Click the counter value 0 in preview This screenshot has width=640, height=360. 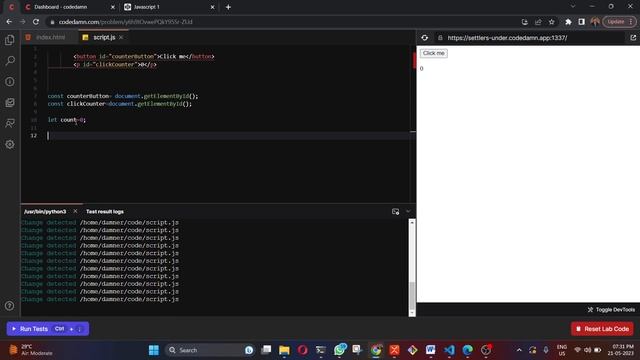(422, 69)
